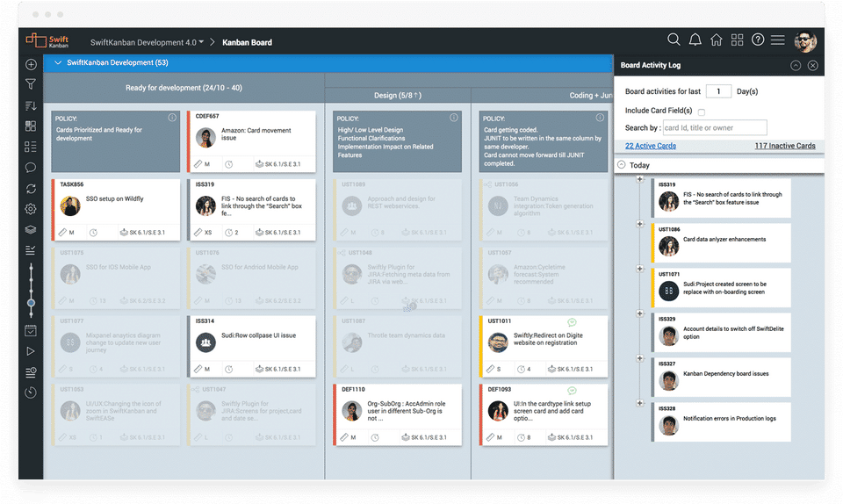Click the play triangle icon in sidebar
The height and width of the screenshot is (504, 843).
tap(31, 351)
